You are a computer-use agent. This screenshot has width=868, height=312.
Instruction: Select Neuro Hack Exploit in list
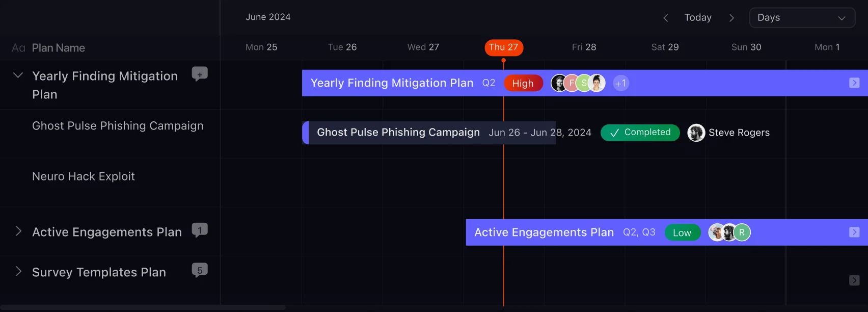[x=84, y=176]
